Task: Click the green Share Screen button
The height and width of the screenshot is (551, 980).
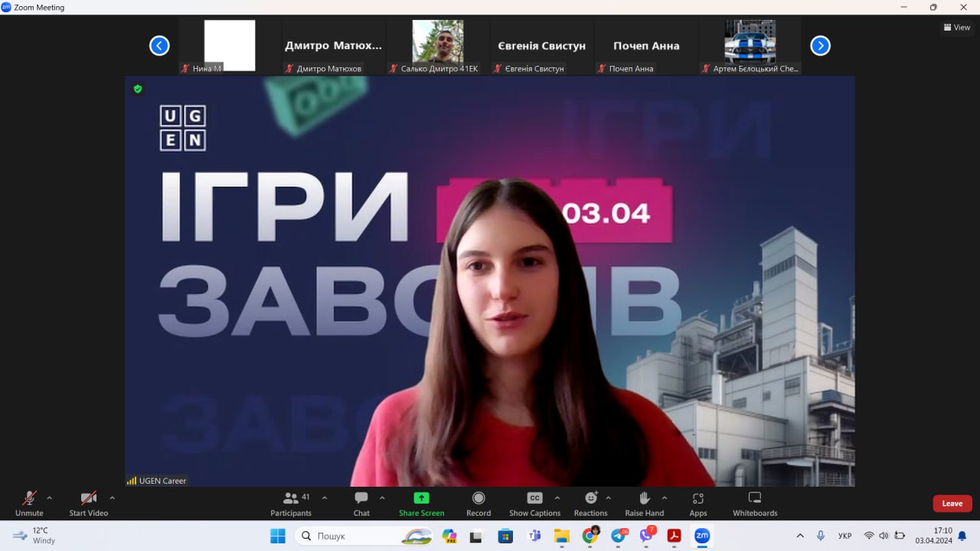Action: 421,504
